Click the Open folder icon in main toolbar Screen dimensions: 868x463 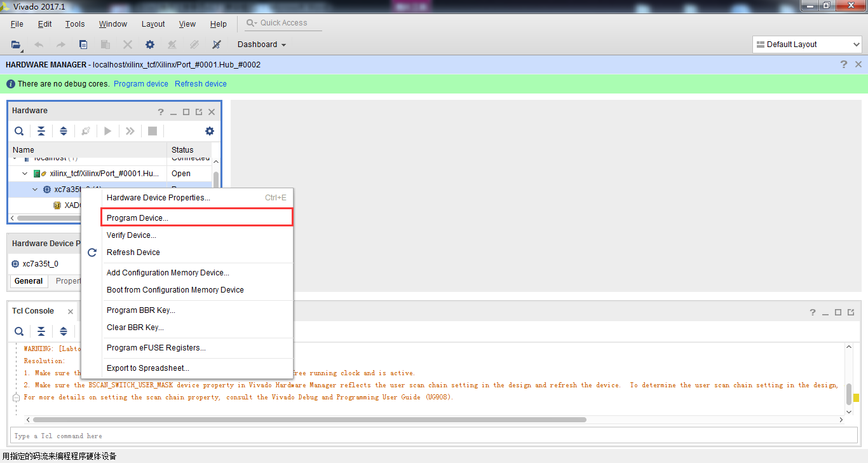(x=16, y=45)
